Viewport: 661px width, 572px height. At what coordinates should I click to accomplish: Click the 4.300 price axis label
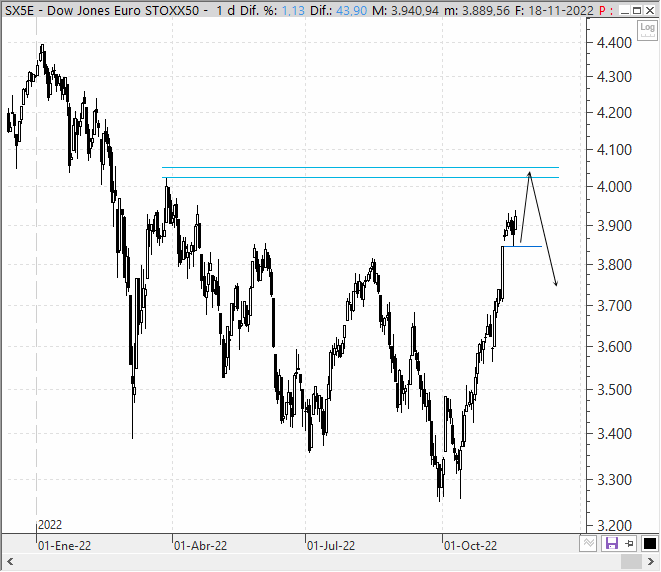point(614,77)
